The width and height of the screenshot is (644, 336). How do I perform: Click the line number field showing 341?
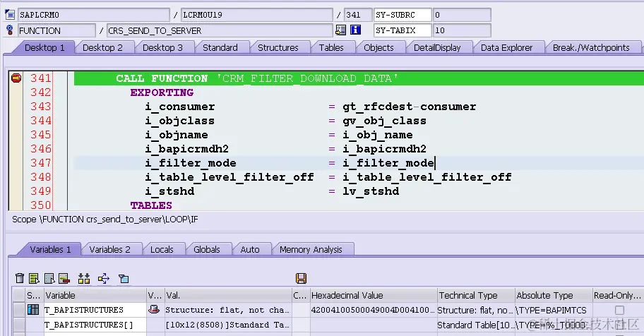358,15
